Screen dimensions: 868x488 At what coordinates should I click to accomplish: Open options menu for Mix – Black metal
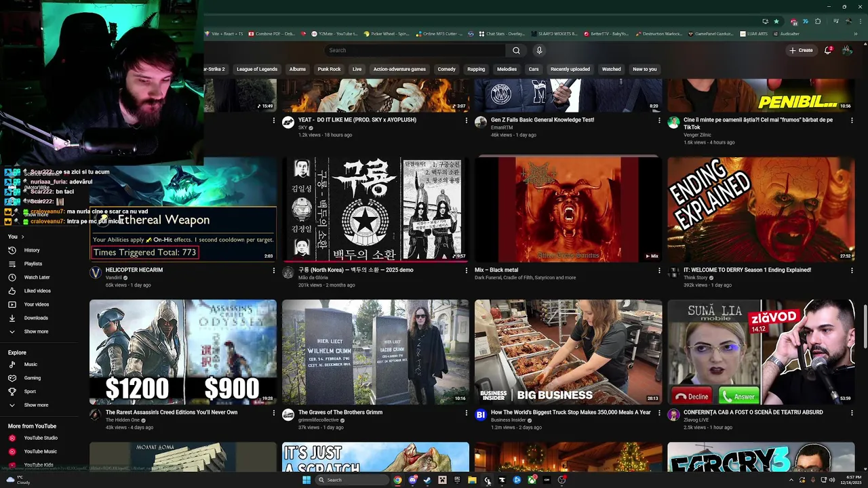(x=659, y=270)
